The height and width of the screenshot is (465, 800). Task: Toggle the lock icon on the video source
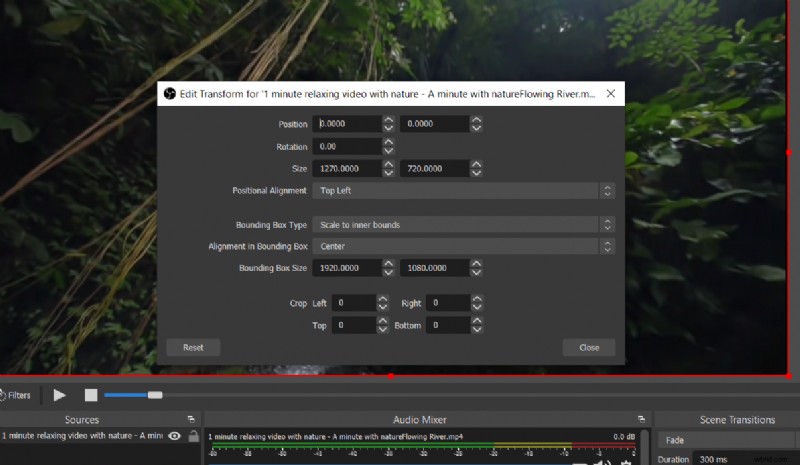click(192, 436)
